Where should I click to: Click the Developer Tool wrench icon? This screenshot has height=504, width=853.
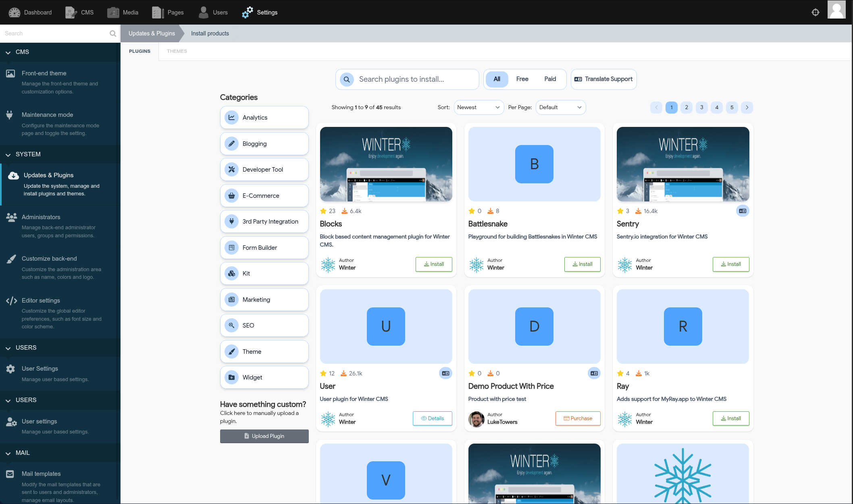(231, 170)
